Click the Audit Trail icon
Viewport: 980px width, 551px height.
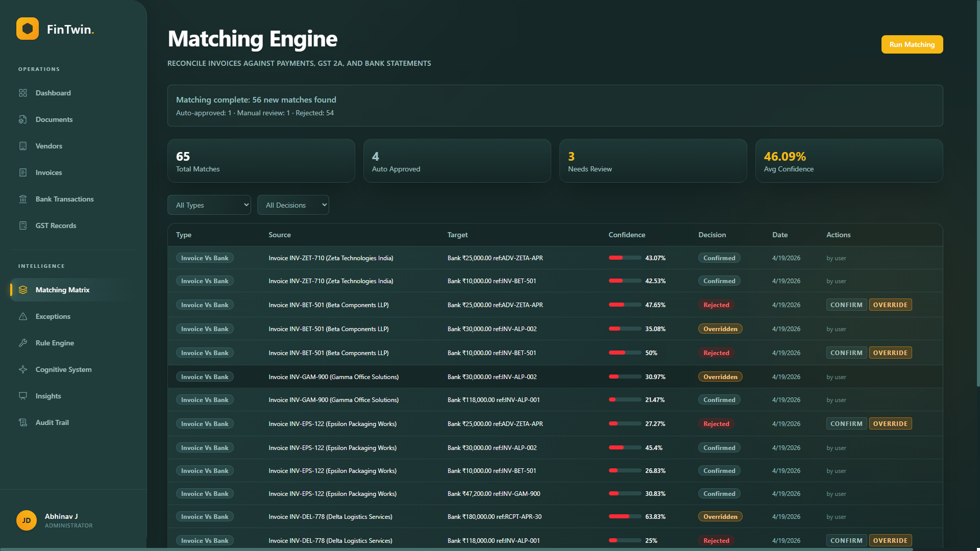pyautogui.click(x=23, y=422)
